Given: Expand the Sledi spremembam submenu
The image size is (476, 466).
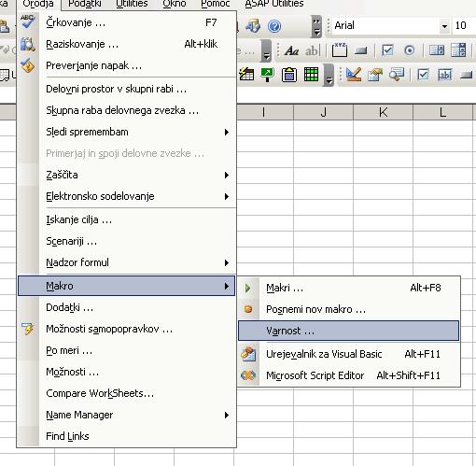Looking at the screenshot, I should pyautogui.click(x=127, y=132).
